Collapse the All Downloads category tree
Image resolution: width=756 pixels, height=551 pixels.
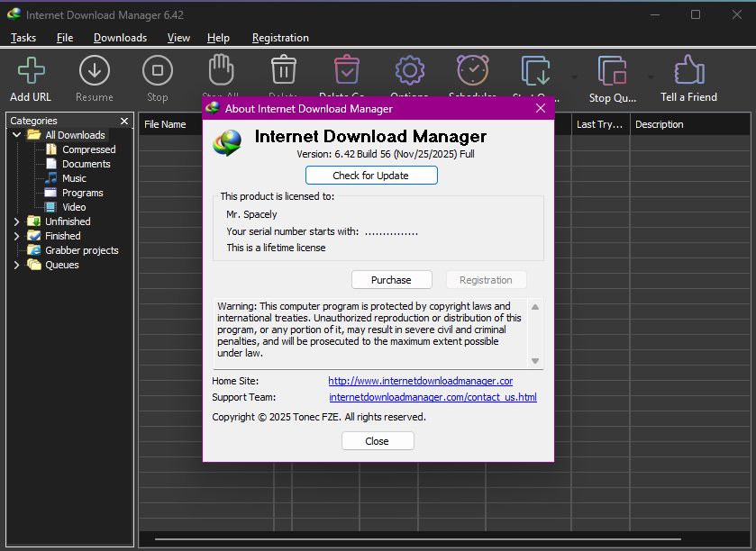tap(16, 135)
